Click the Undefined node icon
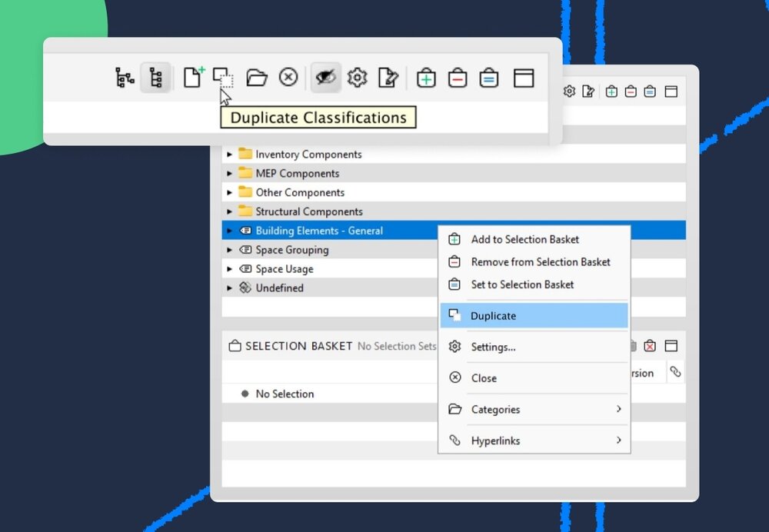The height and width of the screenshot is (532, 769). pyautogui.click(x=245, y=288)
